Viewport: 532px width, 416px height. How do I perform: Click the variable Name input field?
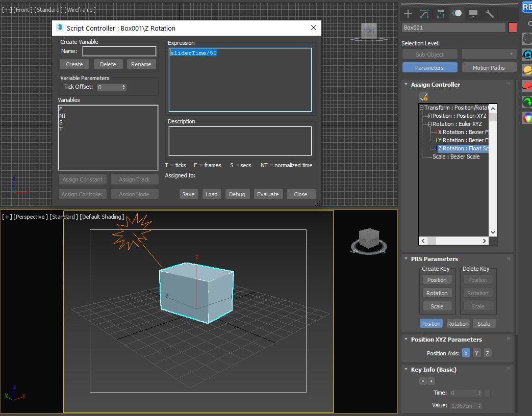coord(119,51)
